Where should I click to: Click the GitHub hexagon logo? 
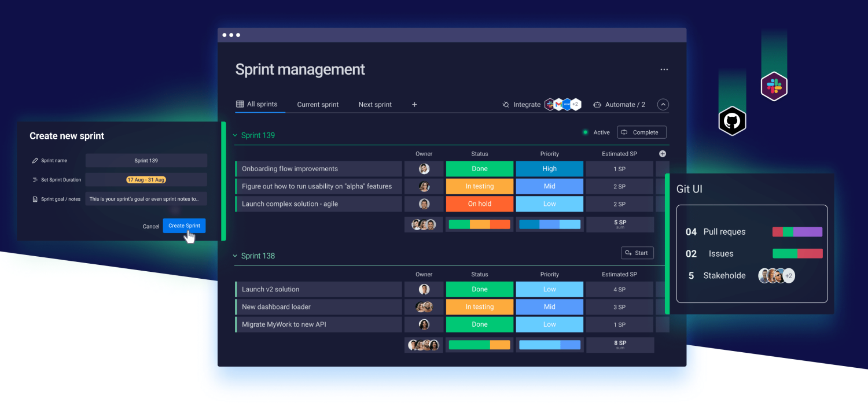[x=732, y=121]
